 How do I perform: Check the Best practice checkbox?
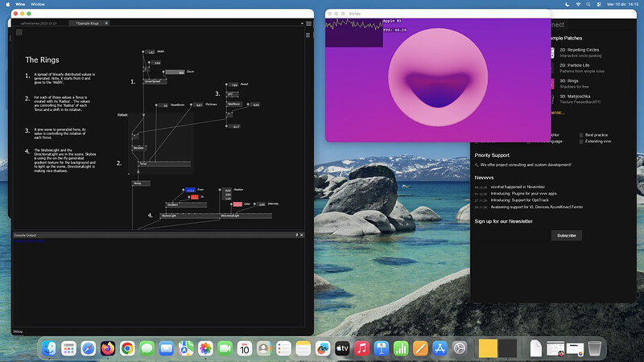click(x=583, y=134)
